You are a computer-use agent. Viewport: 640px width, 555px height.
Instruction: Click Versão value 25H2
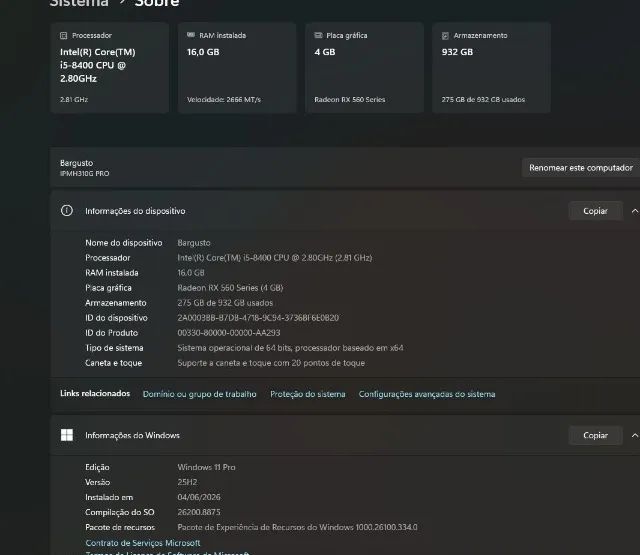[x=187, y=482]
